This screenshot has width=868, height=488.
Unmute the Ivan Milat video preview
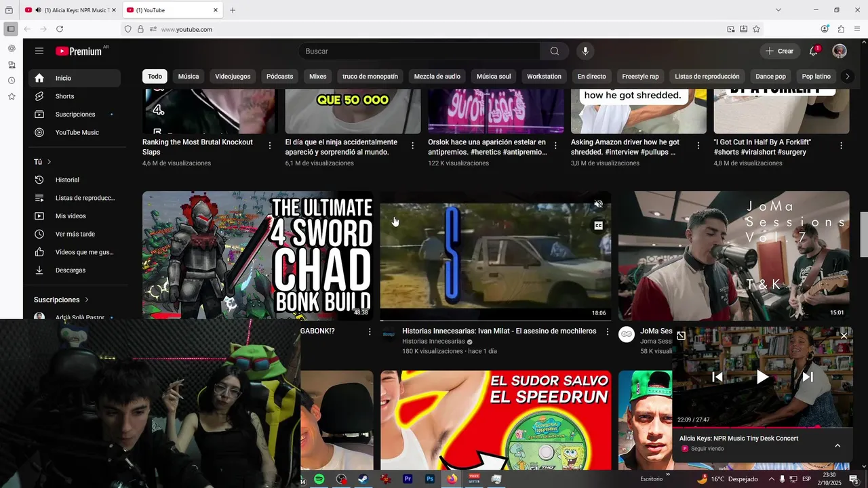[x=598, y=204]
